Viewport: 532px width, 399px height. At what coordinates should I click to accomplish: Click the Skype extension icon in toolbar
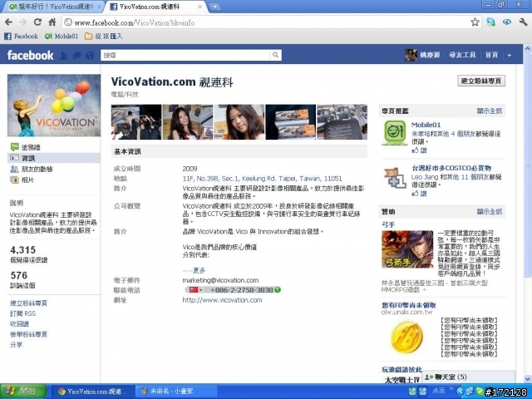coord(490,22)
